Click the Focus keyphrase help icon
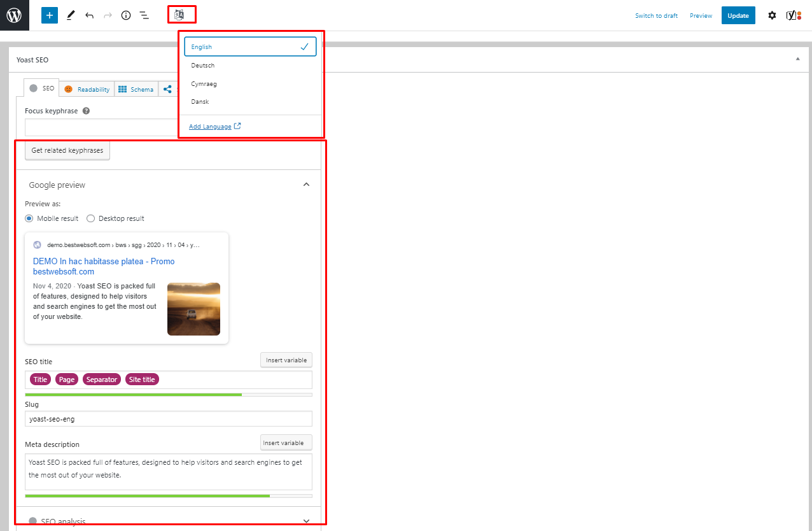Viewport: 812px width, 531px height. point(86,111)
